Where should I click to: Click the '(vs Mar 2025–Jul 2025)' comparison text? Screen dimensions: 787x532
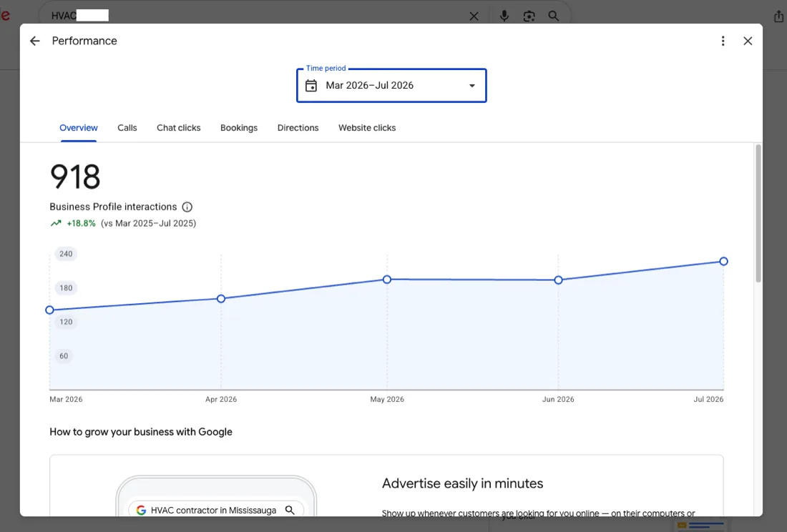click(x=149, y=224)
